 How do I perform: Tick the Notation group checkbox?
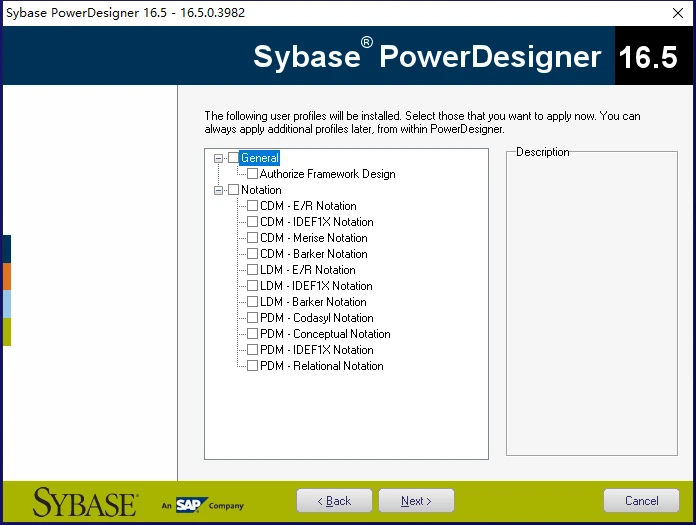(233, 190)
